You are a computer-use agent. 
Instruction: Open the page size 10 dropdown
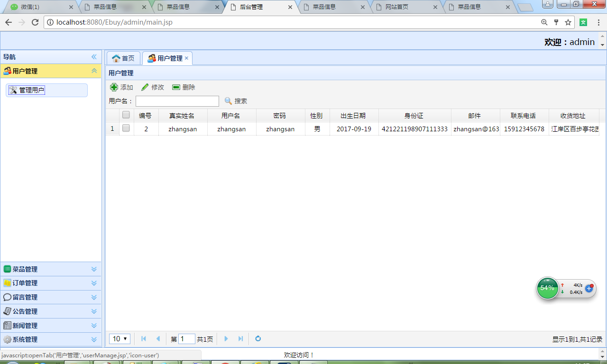pyautogui.click(x=120, y=339)
